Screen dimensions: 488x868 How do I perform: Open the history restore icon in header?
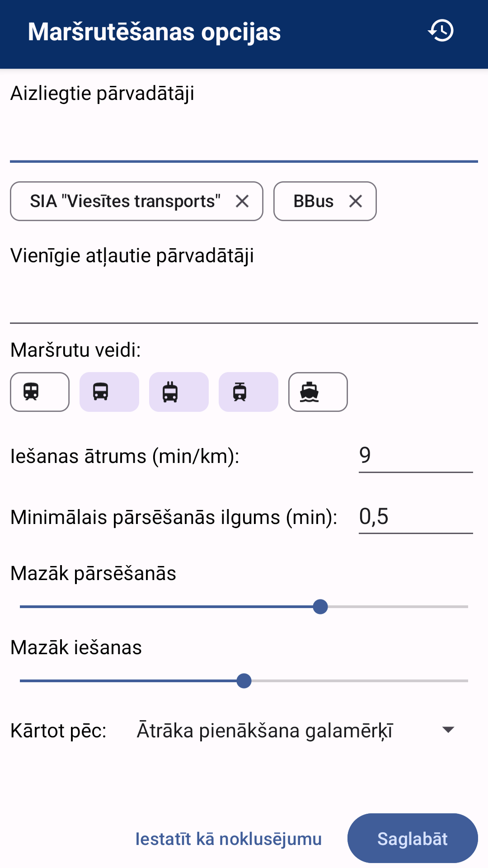[441, 31]
